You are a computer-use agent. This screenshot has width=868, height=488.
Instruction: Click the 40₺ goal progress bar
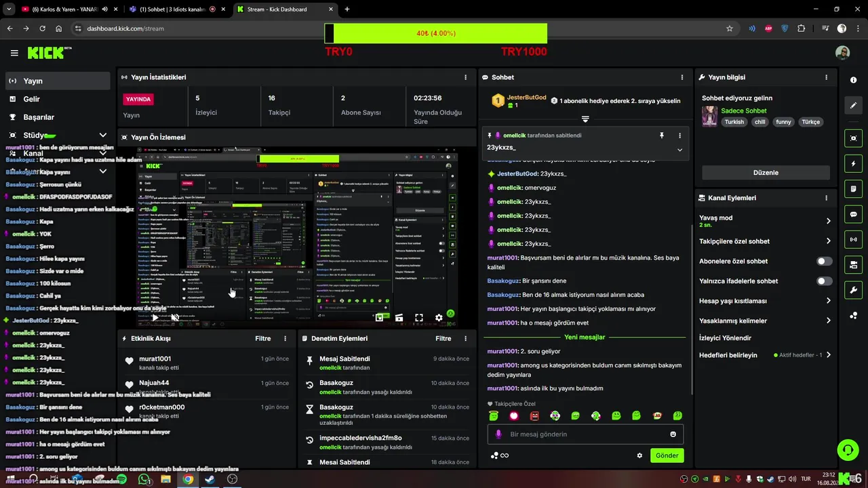[x=436, y=33]
